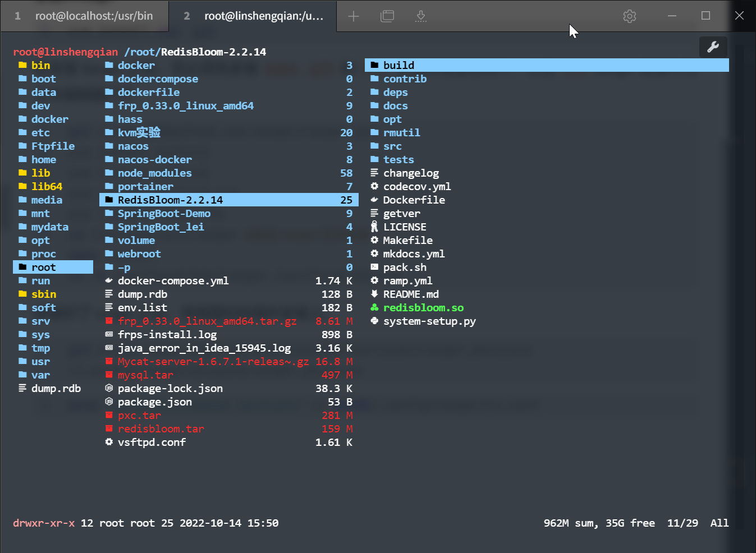
Task: Click the pack.sh shell script icon
Action: point(374,267)
